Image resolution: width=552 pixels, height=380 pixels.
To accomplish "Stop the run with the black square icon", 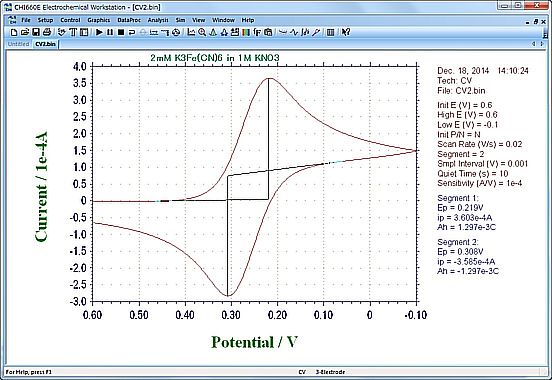I will click(x=121, y=32).
